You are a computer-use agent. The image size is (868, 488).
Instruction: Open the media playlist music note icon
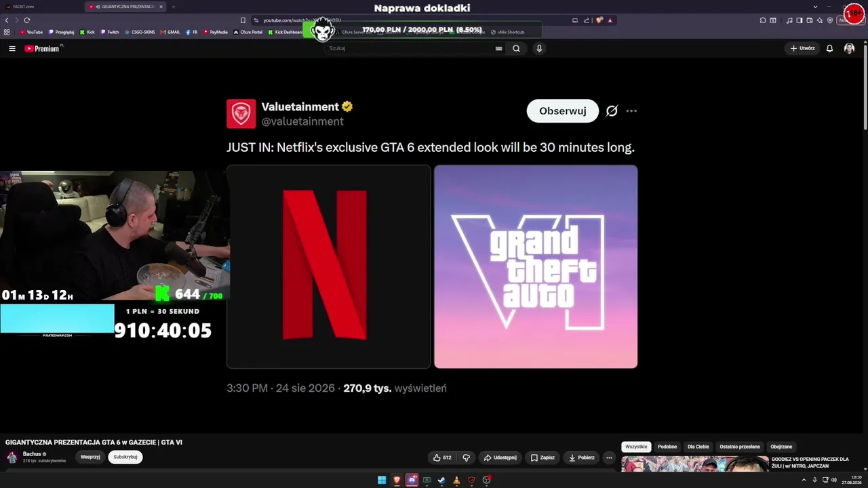click(789, 20)
